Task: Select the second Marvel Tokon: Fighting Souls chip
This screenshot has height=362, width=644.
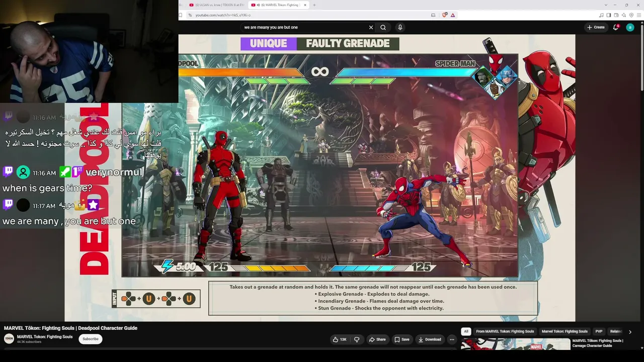Action: point(565,331)
